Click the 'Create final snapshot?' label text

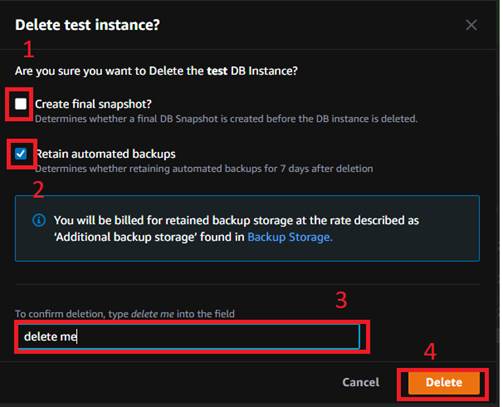pyautogui.click(x=93, y=104)
